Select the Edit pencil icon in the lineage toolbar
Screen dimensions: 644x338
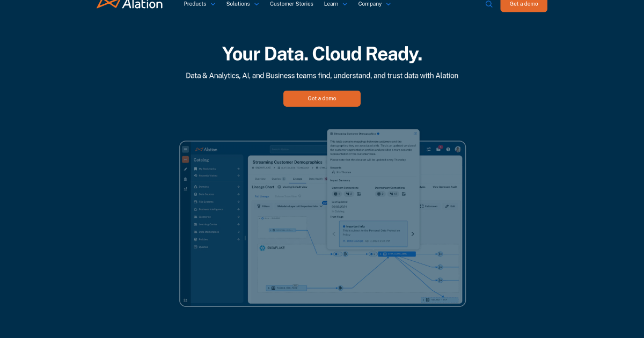coord(447,206)
